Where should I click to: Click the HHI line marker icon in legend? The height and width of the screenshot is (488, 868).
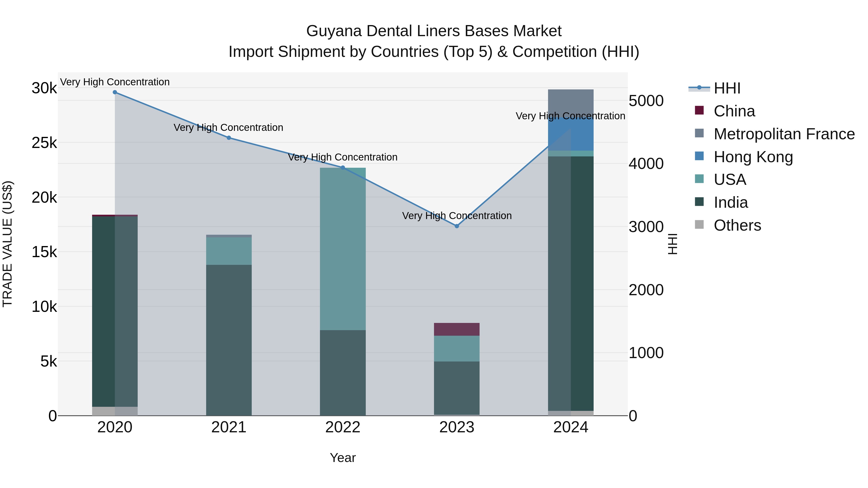tap(699, 87)
